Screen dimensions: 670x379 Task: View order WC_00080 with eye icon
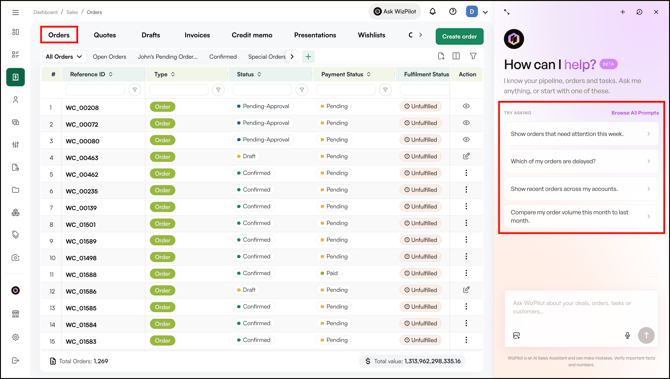pyautogui.click(x=466, y=139)
